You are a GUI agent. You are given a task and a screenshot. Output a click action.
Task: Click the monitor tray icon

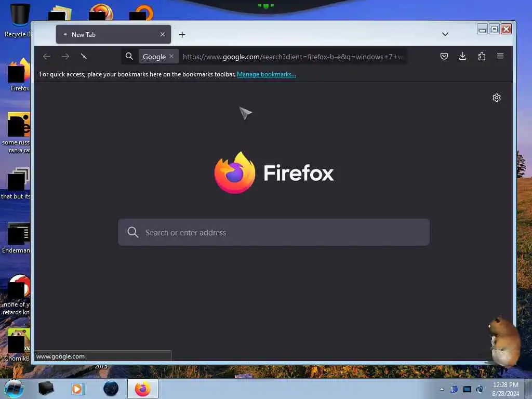click(x=467, y=389)
